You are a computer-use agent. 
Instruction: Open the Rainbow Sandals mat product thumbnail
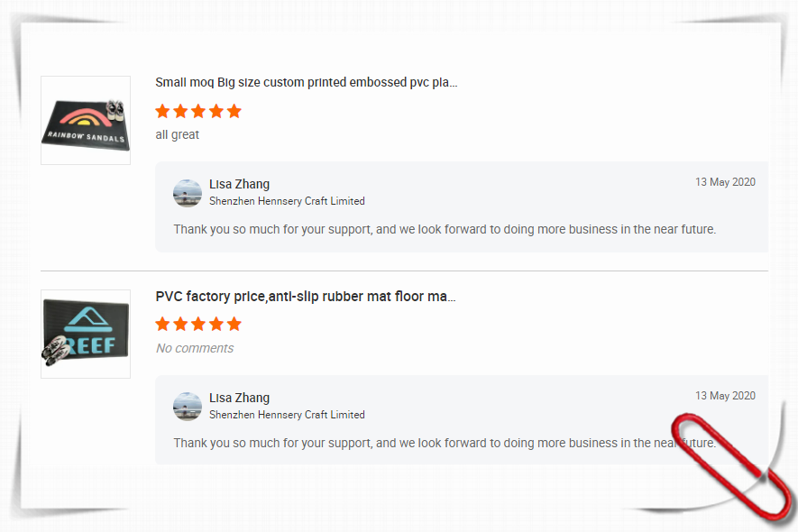click(x=86, y=121)
